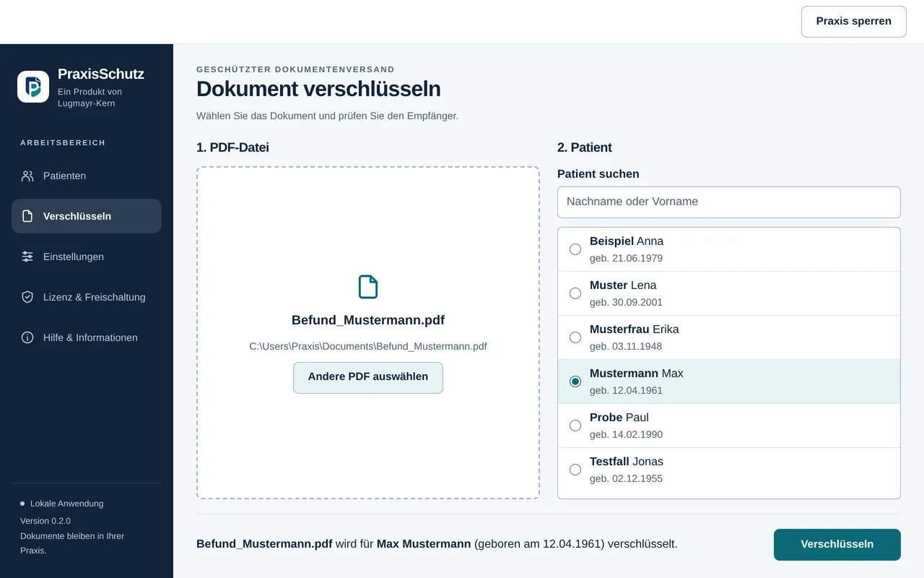
Task: Click the Einstellungen sliders icon
Action: [x=27, y=256]
